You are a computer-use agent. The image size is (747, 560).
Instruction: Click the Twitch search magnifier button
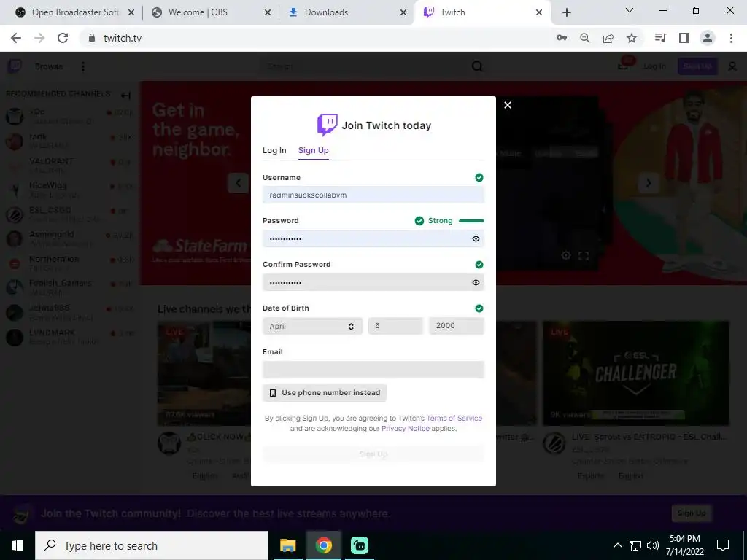click(477, 66)
